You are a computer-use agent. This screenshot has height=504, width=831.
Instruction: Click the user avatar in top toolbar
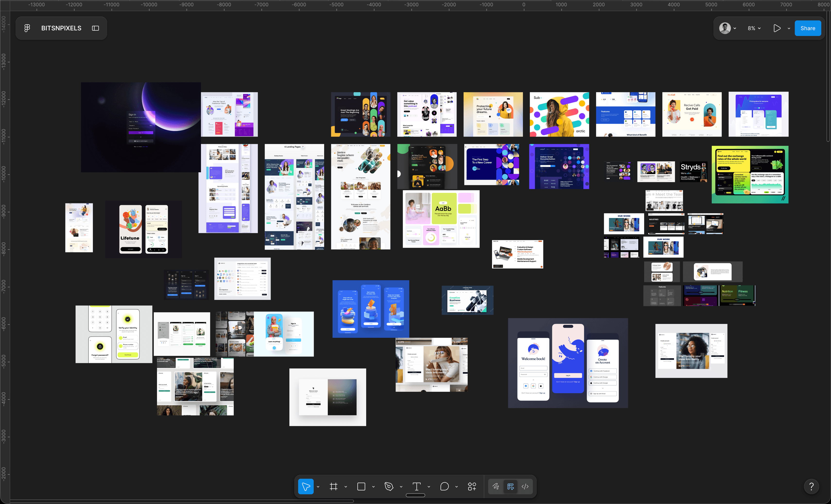(x=725, y=28)
